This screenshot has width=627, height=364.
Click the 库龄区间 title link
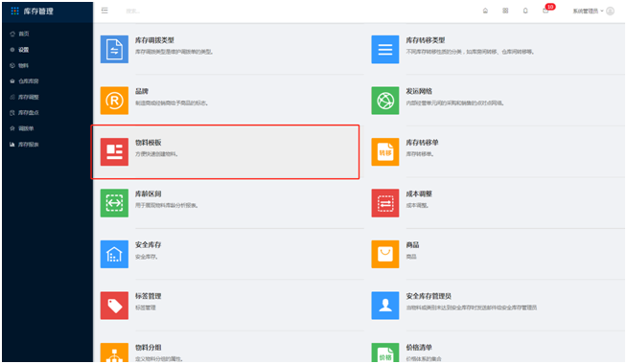[148, 193]
